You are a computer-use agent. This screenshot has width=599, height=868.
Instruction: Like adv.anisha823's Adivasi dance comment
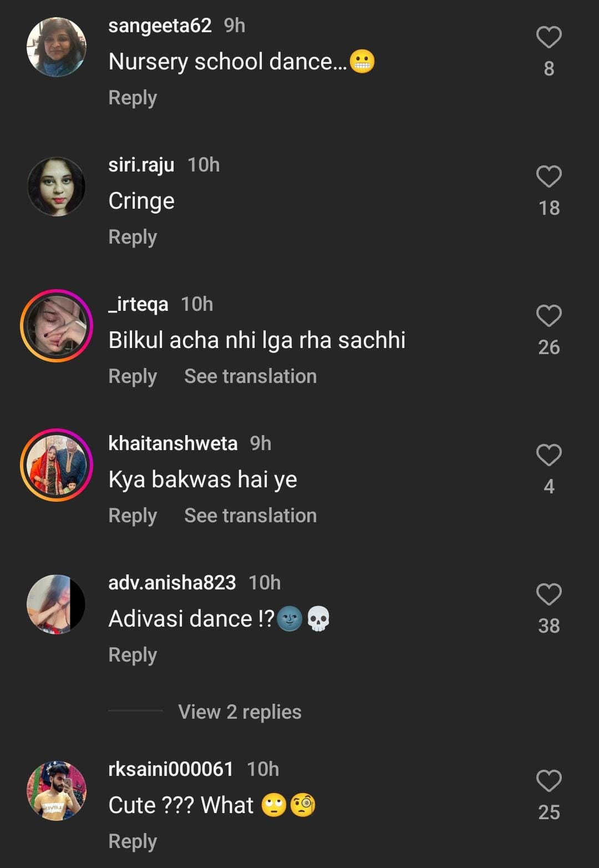[549, 595]
